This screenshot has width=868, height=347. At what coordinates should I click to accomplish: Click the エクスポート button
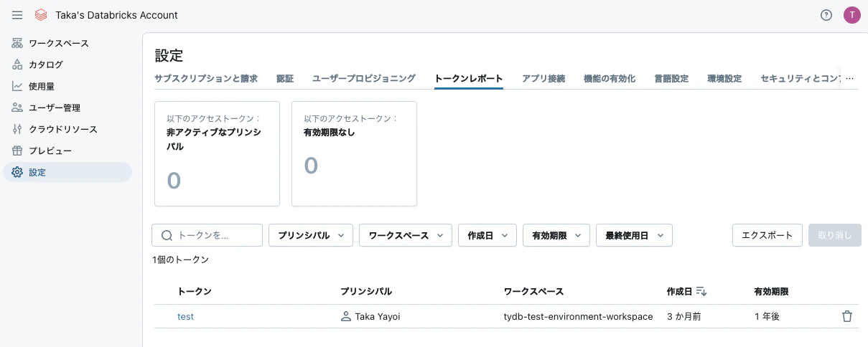point(767,235)
